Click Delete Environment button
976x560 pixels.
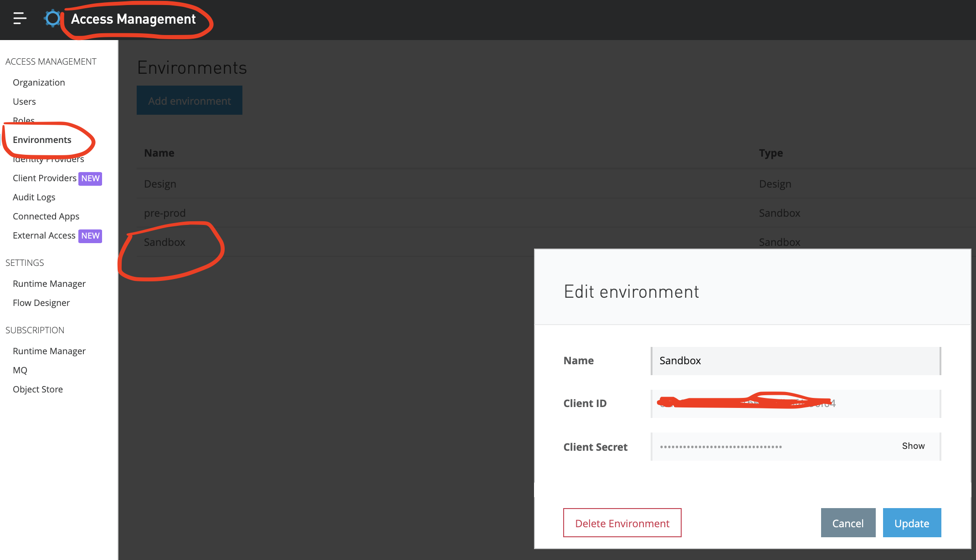(x=622, y=523)
